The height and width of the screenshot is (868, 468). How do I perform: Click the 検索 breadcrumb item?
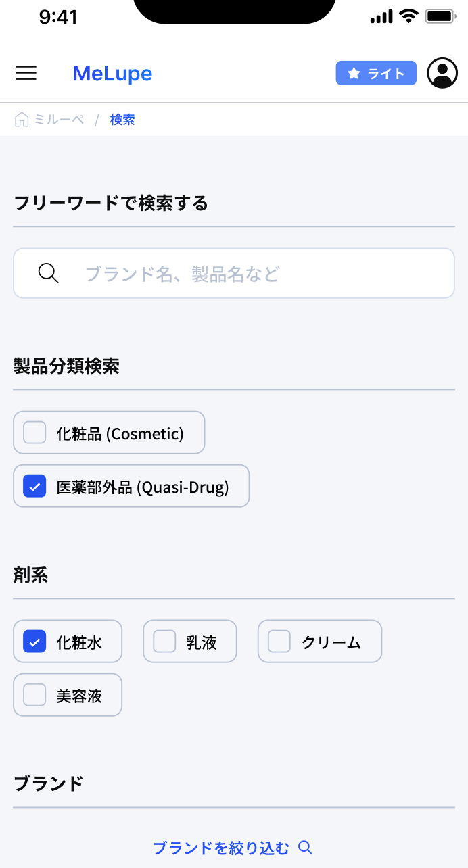pyautogui.click(x=122, y=120)
